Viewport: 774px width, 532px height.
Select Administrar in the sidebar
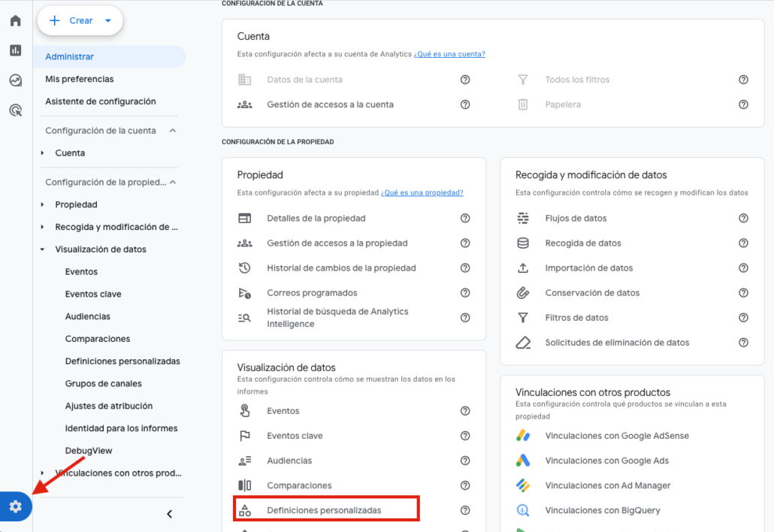(x=71, y=56)
